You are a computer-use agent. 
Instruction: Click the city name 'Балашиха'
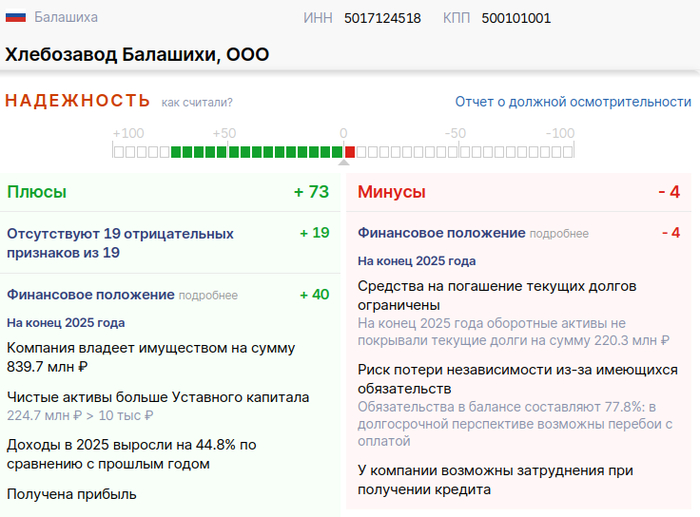tap(66, 17)
